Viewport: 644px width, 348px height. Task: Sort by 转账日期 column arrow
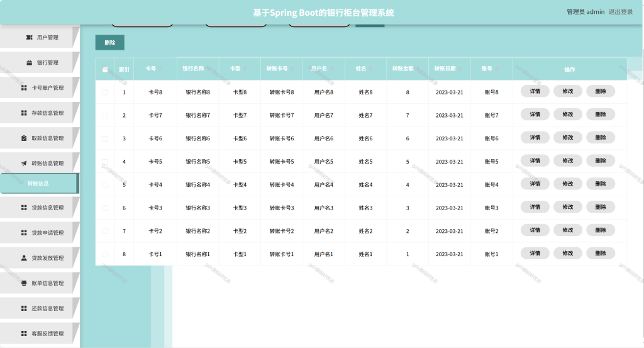[460, 69]
